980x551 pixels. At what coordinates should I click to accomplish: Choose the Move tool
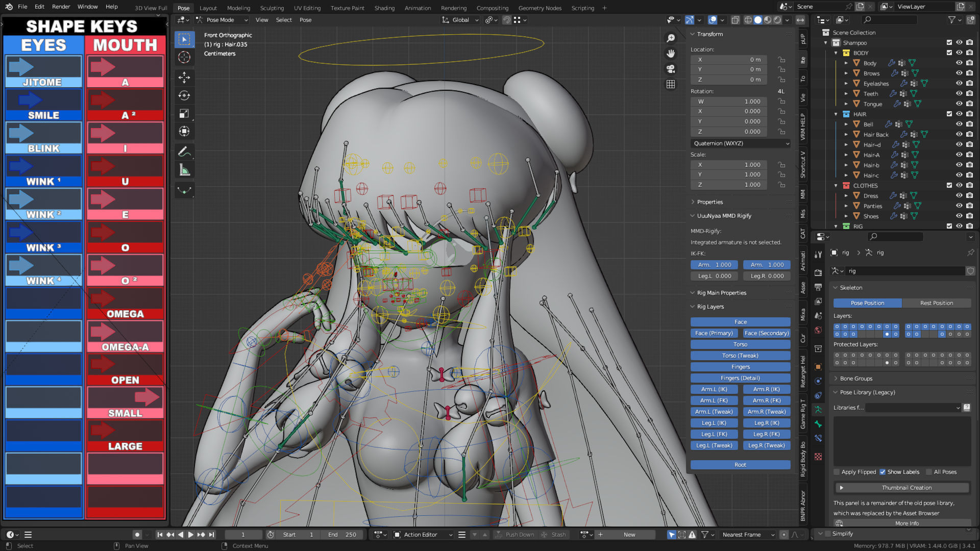point(184,78)
